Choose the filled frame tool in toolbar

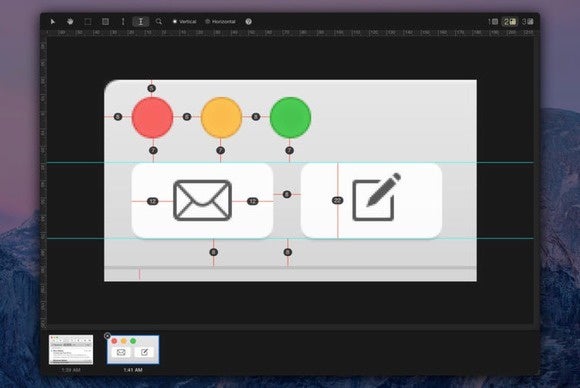click(x=105, y=22)
